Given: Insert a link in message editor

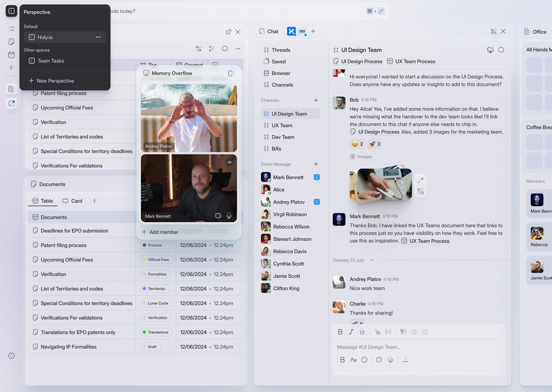Looking at the screenshot, I should [377, 332].
